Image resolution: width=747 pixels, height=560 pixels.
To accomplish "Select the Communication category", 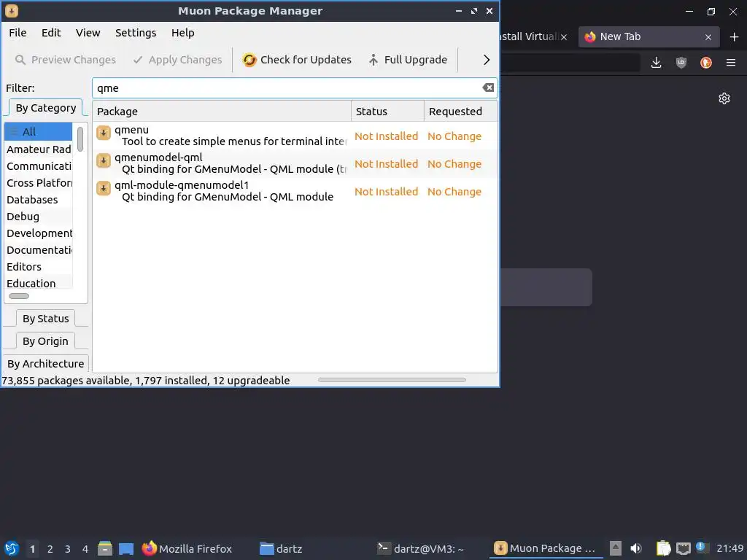I will (39, 166).
